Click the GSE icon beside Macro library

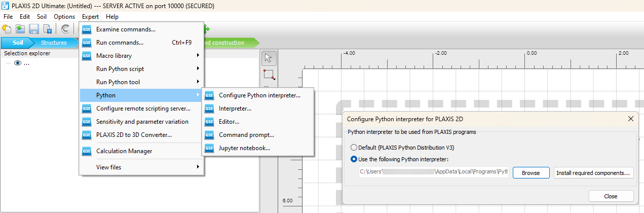(87, 56)
